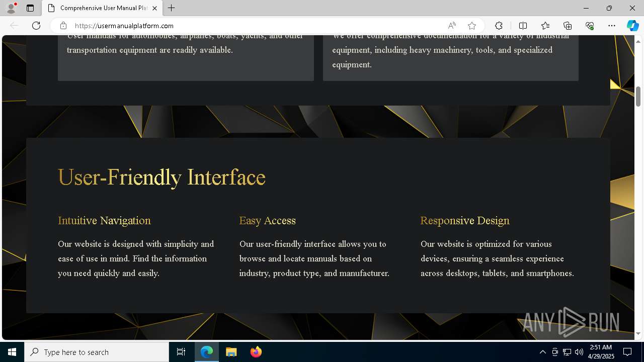Refresh the current page

(x=36, y=26)
